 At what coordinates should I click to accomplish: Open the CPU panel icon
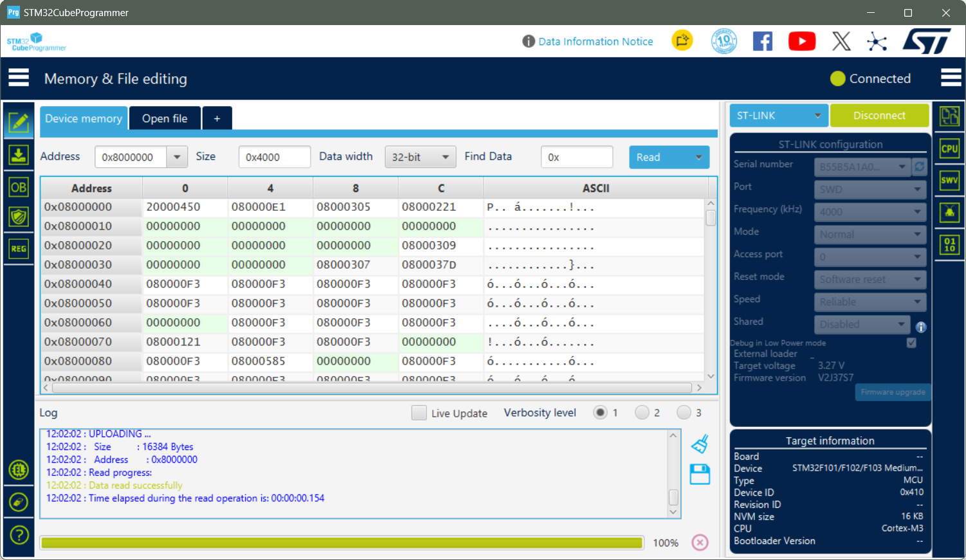click(949, 149)
